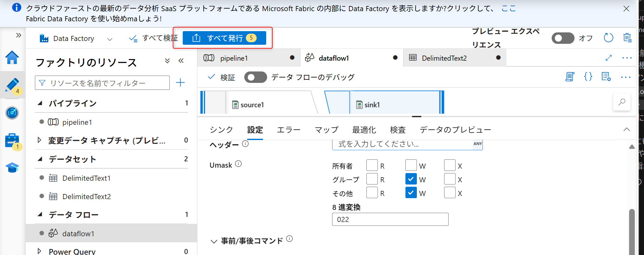This screenshot has width=644, height=255.
Task: Click the refresh icon in top bar
Action: tap(608, 38)
